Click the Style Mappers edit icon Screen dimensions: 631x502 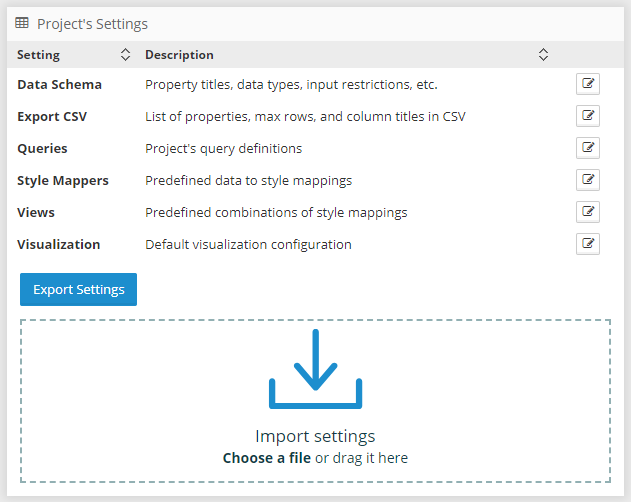tap(588, 180)
